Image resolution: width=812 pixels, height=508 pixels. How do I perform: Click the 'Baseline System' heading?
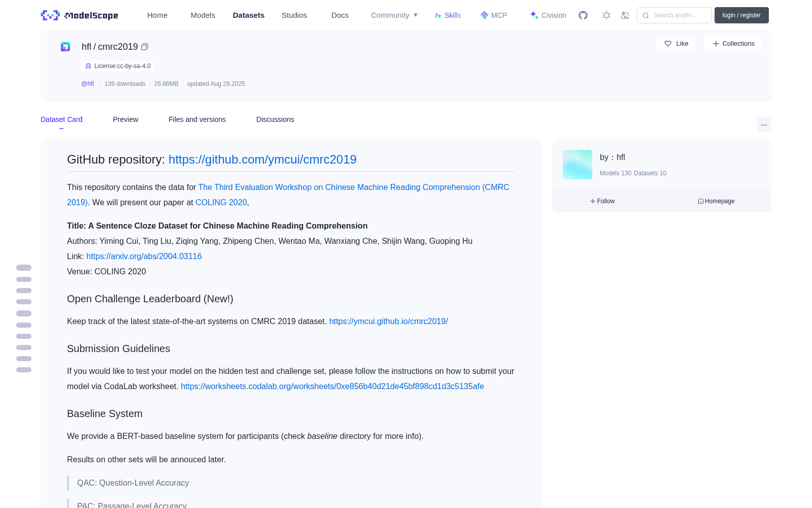pyautogui.click(x=105, y=414)
